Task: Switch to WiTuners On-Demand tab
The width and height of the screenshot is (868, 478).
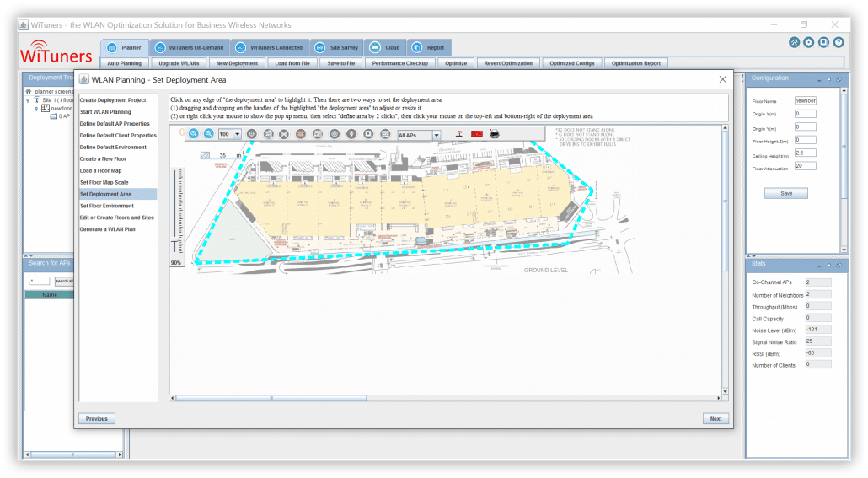Action: [x=190, y=48]
